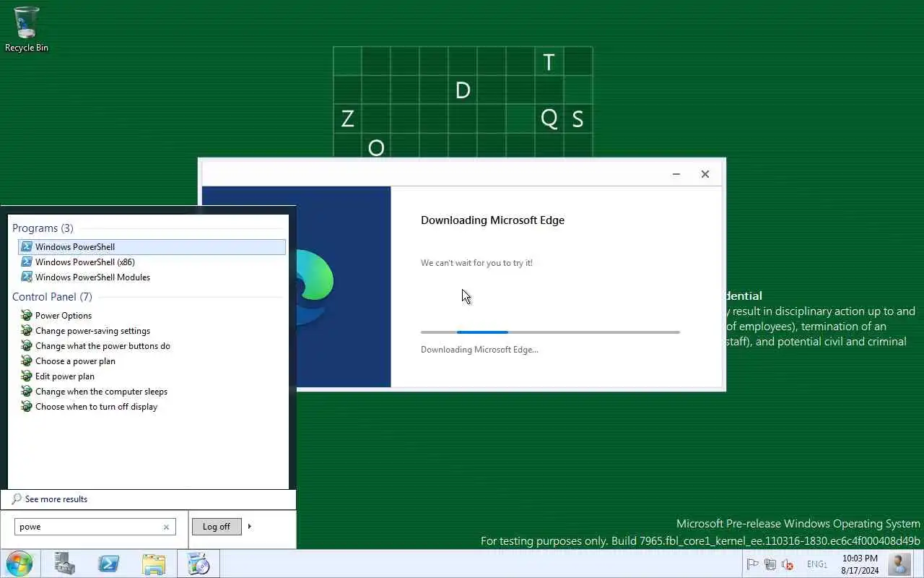Click the muted volume tray icon
924x578 pixels.
coord(788,564)
